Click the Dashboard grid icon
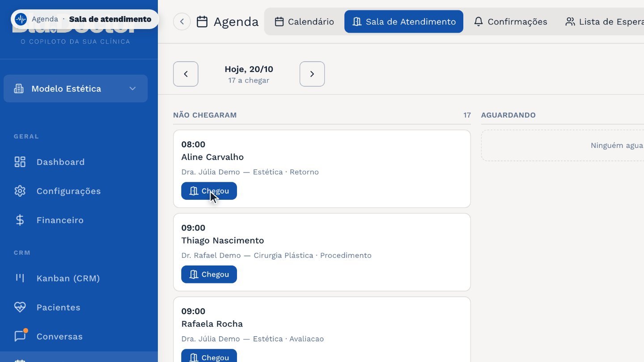The image size is (644, 362). [20, 162]
